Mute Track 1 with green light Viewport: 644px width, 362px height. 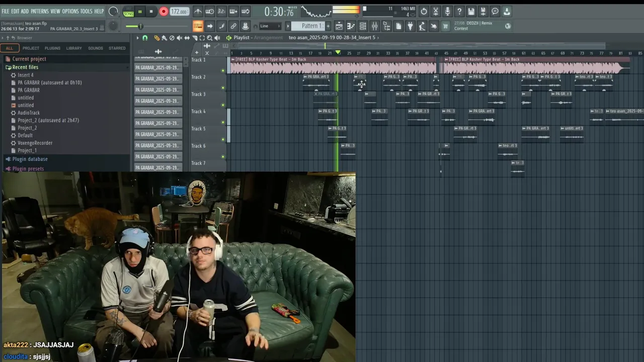coord(223,70)
